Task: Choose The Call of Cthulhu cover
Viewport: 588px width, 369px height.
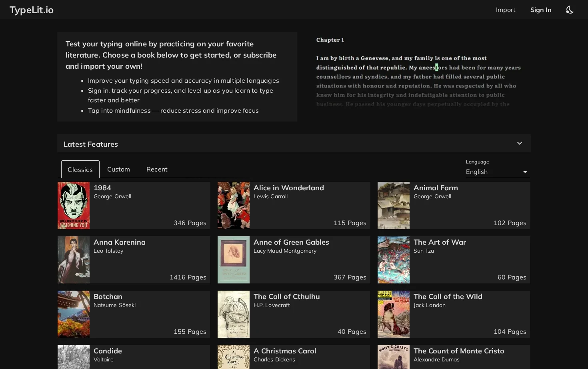Action: point(234,314)
